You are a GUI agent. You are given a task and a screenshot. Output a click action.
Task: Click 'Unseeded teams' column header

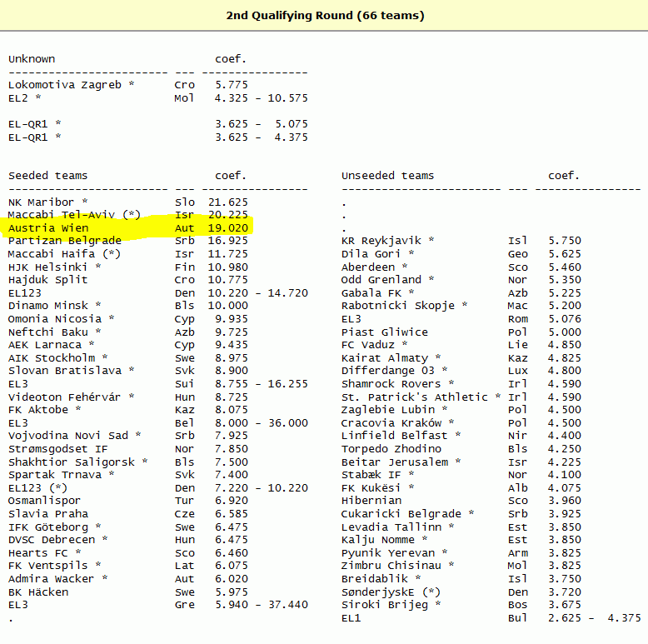tap(387, 176)
